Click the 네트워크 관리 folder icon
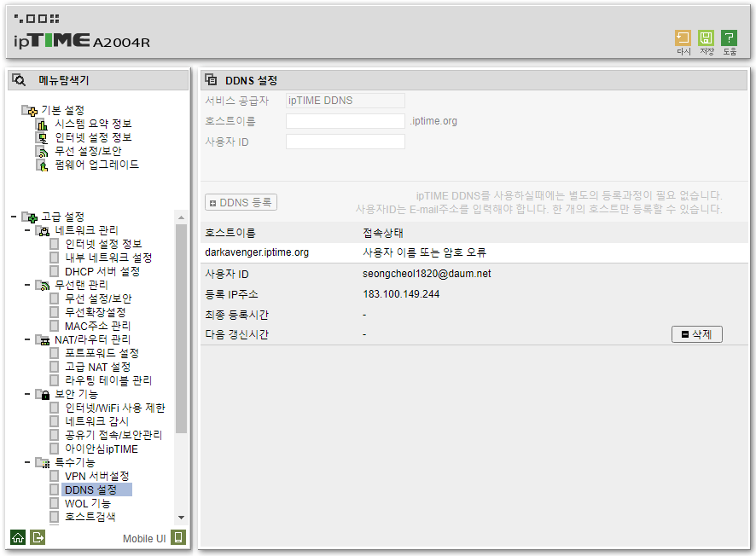The width and height of the screenshot is (756, 556). (x=43, y=231)
